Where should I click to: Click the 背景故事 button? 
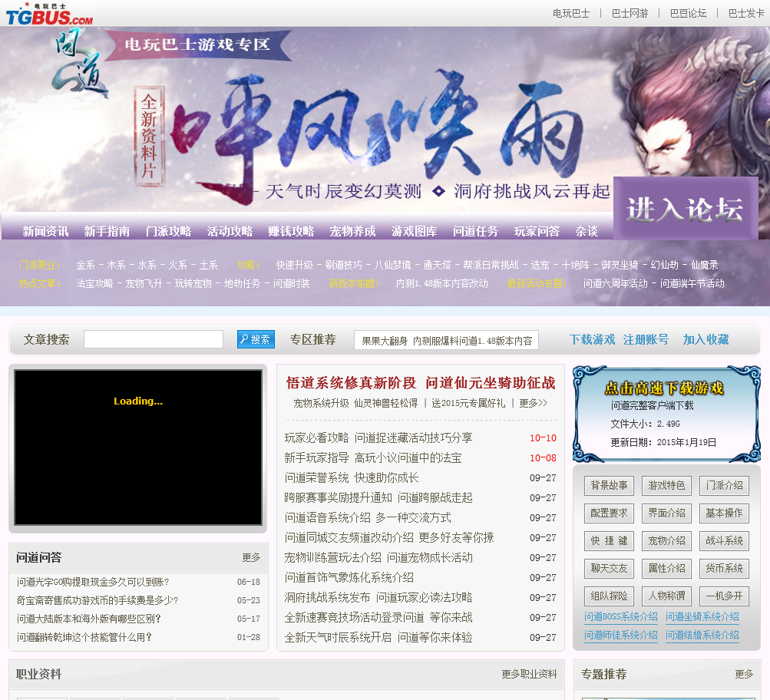coord(609,486)
